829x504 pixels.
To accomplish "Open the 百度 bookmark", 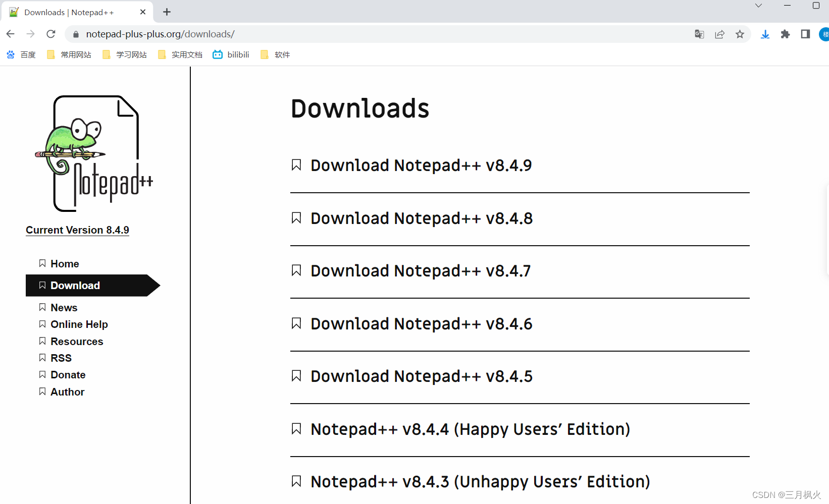I will (x=21, y=54).
